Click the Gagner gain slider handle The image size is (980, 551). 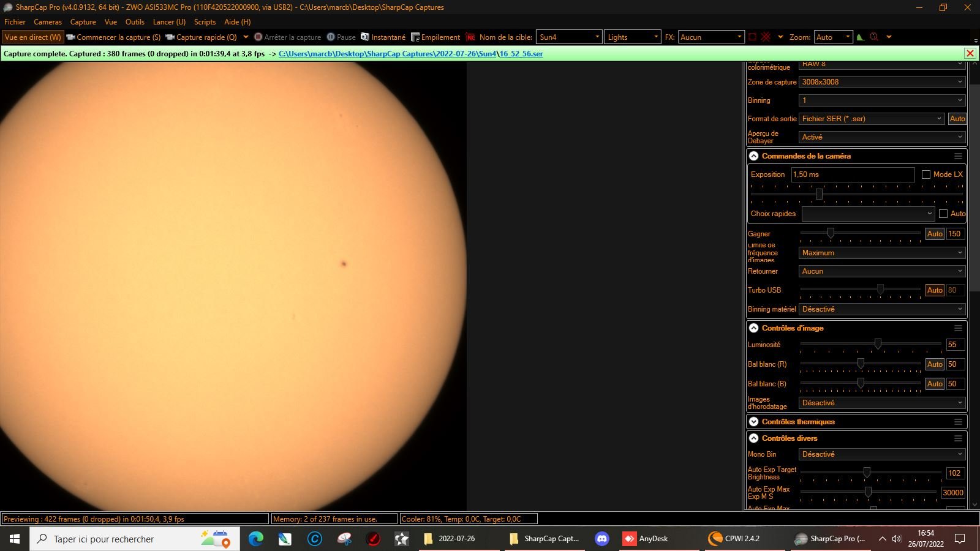[831, 233]
